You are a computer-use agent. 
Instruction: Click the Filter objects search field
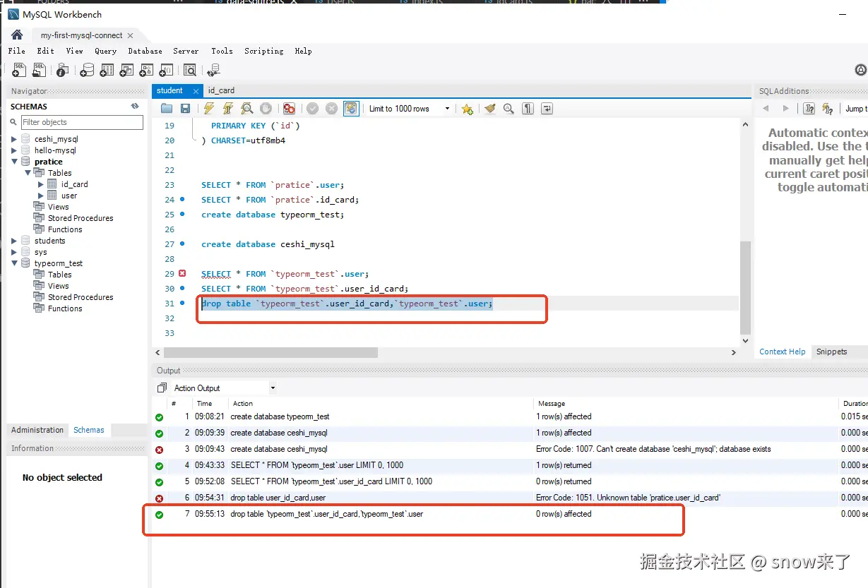(x=81, y=122)
